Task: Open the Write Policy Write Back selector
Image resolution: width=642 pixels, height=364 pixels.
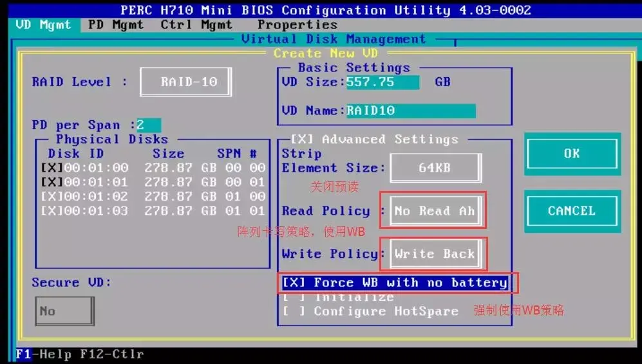Action: pyautogui.click(x=436, y=253)
